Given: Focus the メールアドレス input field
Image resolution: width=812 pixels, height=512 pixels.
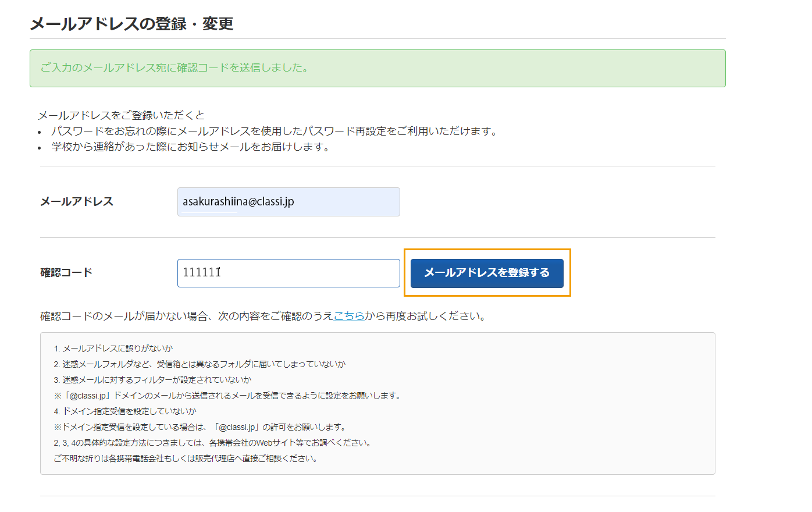Looking at the screenshot, I should click(x=289, y=202).
